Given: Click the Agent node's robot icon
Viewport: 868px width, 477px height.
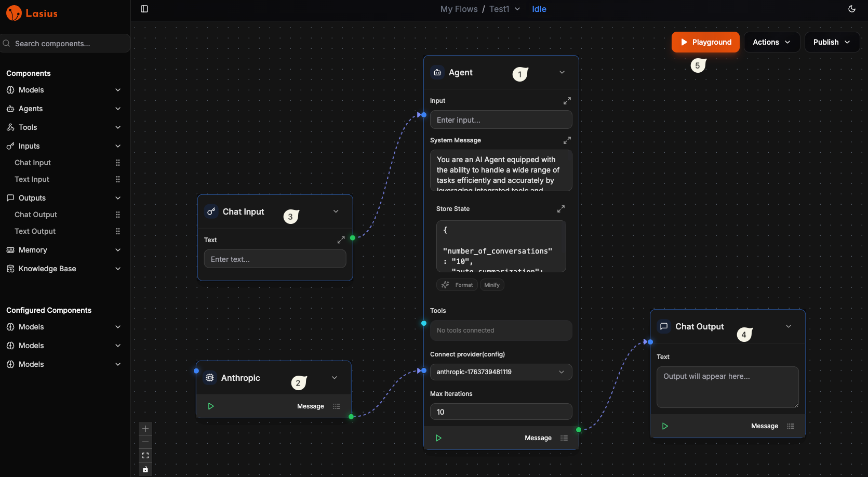Looking at the screenshot, I should 437,72.
